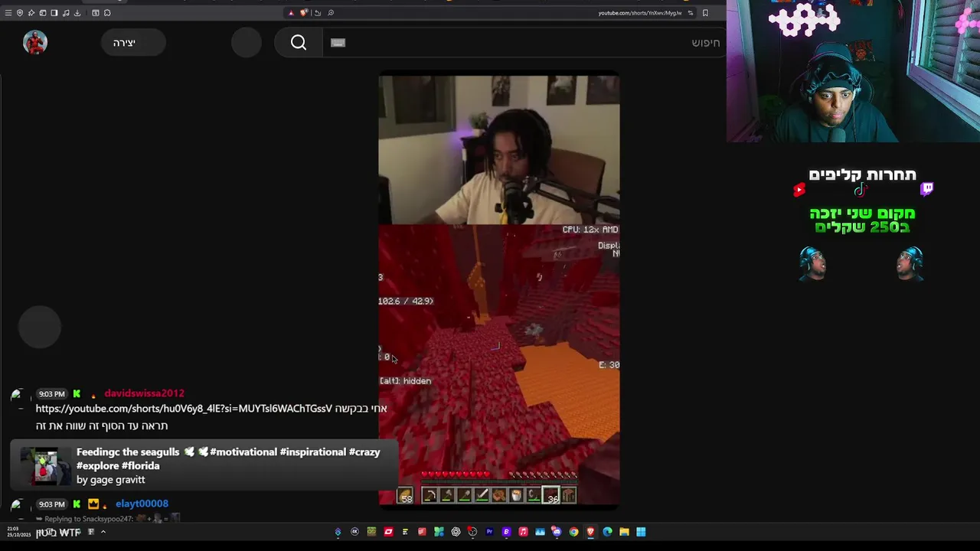Click the Windows Start button on taskbar
The height and width of the screenshot is (551, 980).
[641, 532]
